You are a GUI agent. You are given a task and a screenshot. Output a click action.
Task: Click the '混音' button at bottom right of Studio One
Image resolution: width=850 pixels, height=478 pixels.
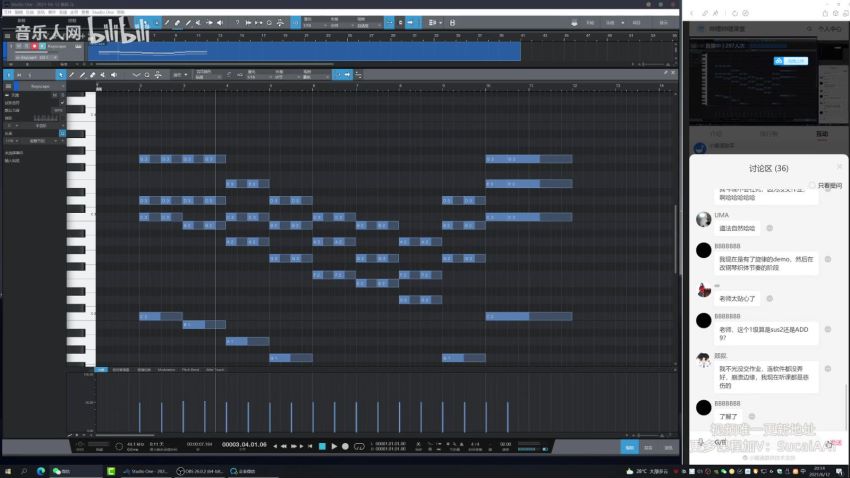click(648, 447)
